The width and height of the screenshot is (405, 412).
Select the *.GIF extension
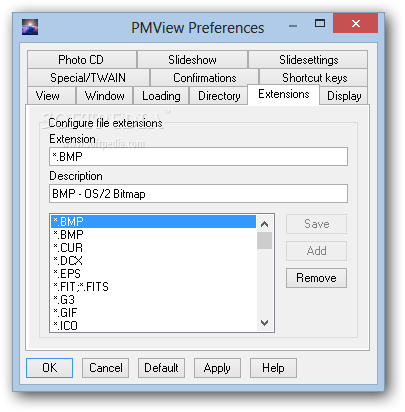(154, 313)
